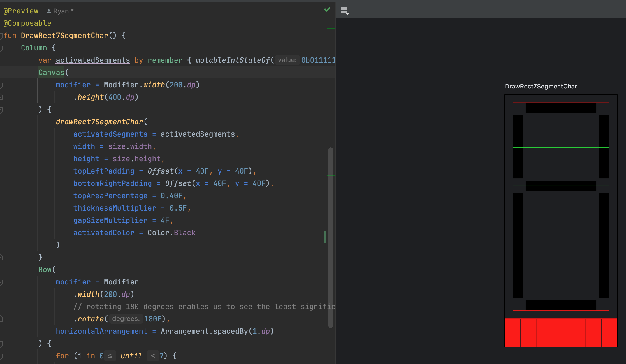
Task: Click the 'thicknessMultiplier' parameter name
Action: [x=115, y=208]
